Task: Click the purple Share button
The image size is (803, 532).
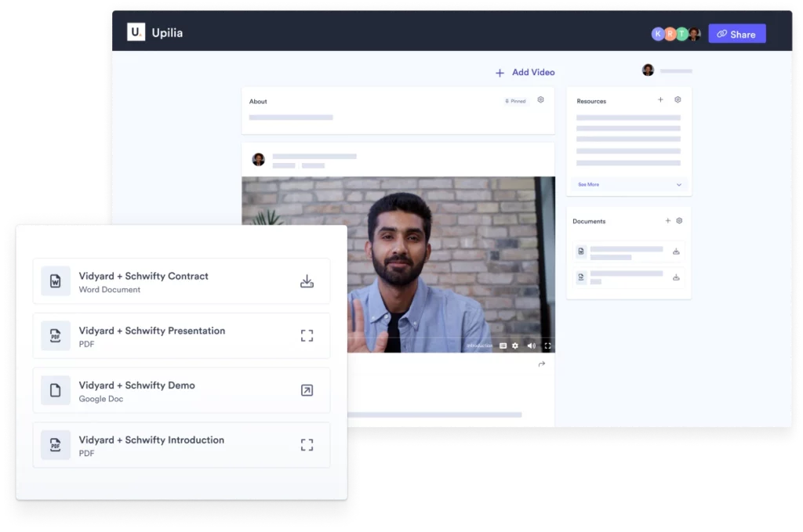Action: click(x=736, y=34)
